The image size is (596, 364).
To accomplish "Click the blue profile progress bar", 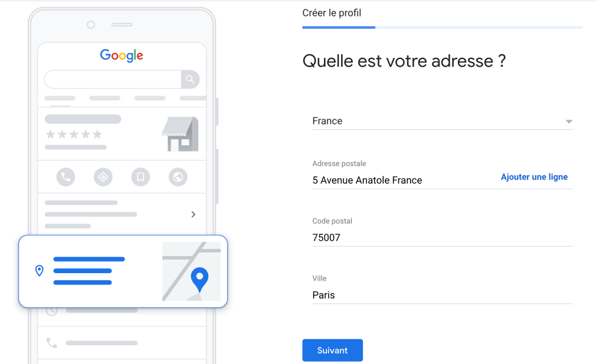I will pyautogui.click(x=339, y=27).
